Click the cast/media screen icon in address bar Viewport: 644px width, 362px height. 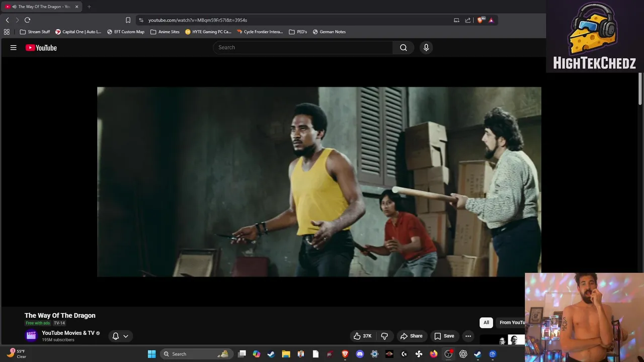pos(456,20)
